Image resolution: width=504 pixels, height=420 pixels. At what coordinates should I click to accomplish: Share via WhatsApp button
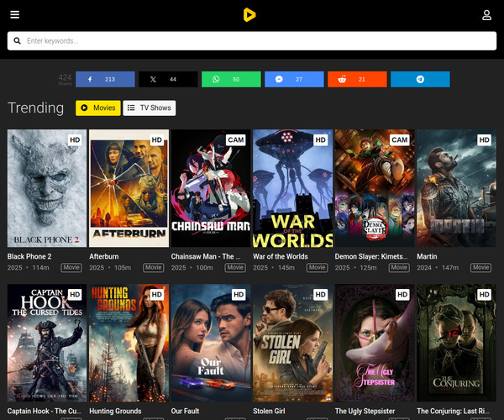pos(231,79)
